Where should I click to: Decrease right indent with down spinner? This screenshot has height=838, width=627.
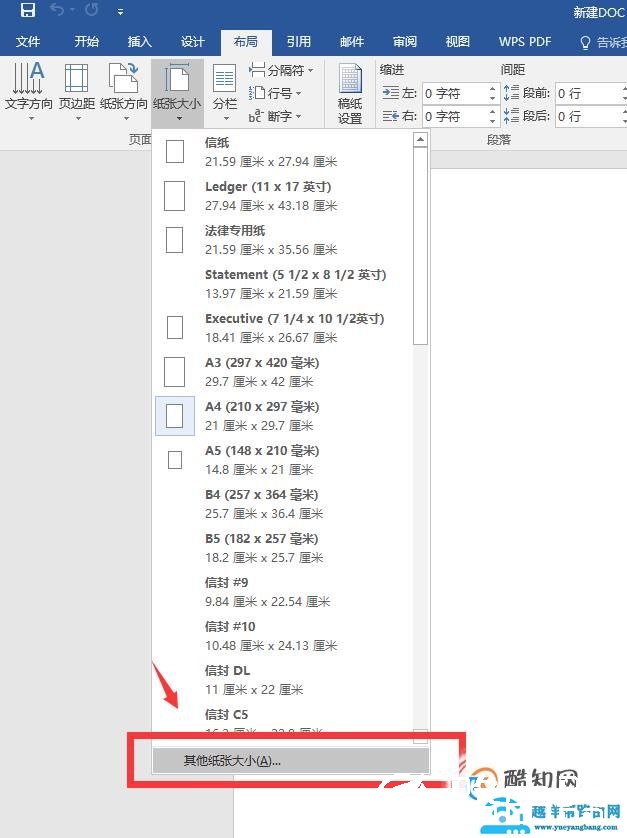493,122
